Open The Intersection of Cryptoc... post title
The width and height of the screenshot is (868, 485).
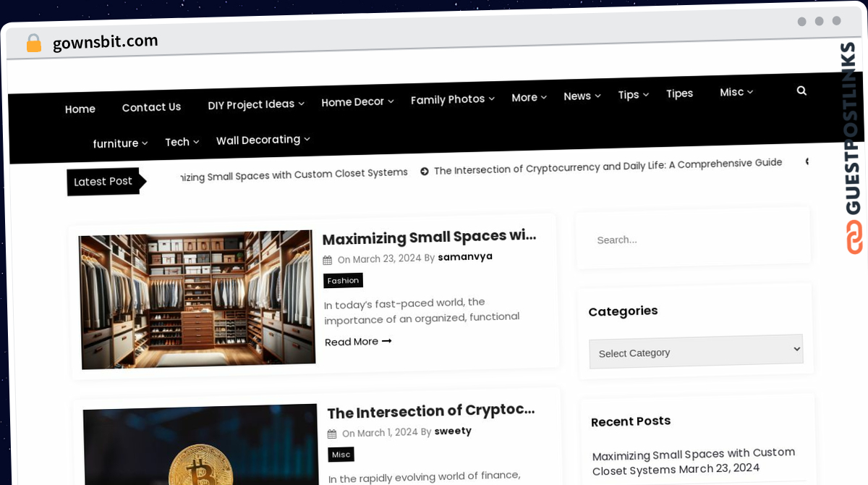pos(431,411)
